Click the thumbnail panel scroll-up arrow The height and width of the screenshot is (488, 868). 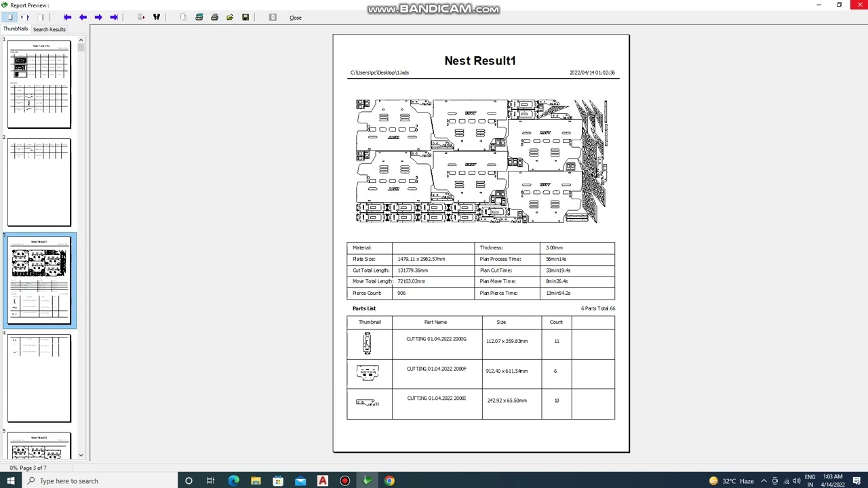pos(81,41)
